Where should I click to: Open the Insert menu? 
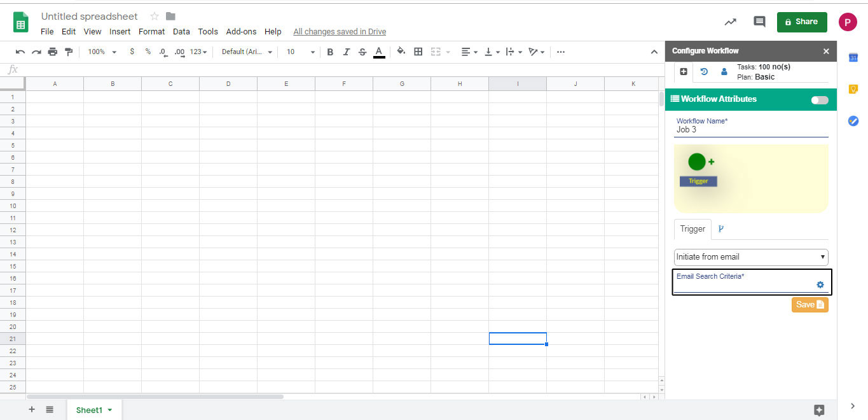coord(120,31)
